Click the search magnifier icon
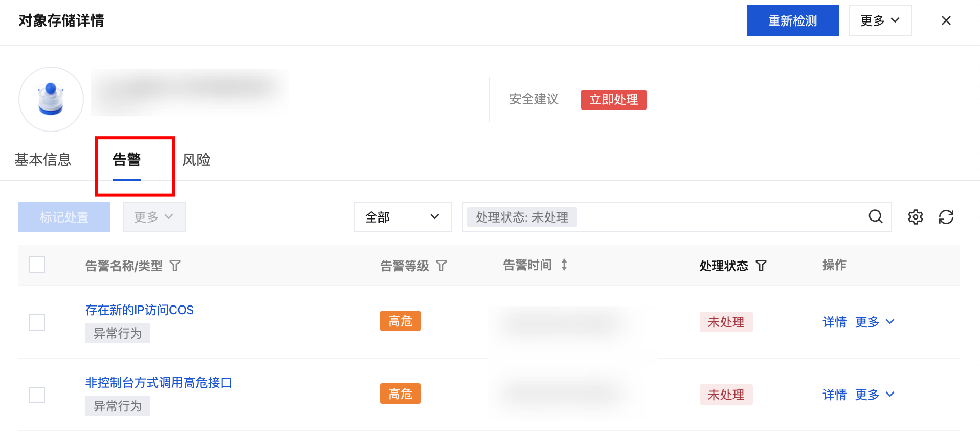This screenshot has height=437, width=980. pos(875,217)
